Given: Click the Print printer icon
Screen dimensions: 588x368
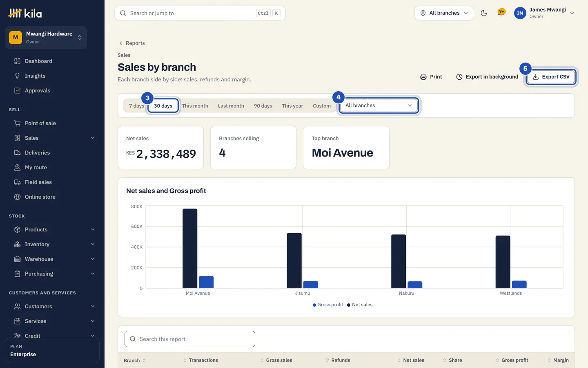Looking at the screenshot, I should pyautogui.click(x=423, y=77).
